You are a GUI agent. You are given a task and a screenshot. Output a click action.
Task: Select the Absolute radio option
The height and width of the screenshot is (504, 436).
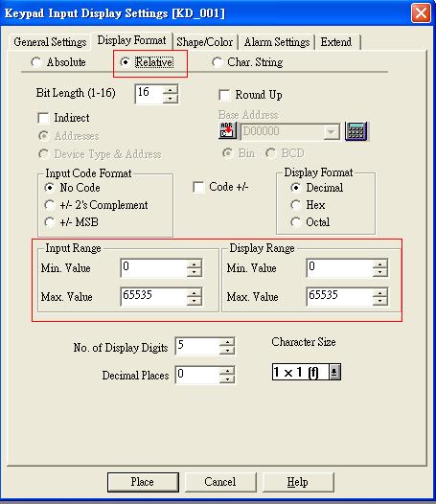(x=36, y=62)
